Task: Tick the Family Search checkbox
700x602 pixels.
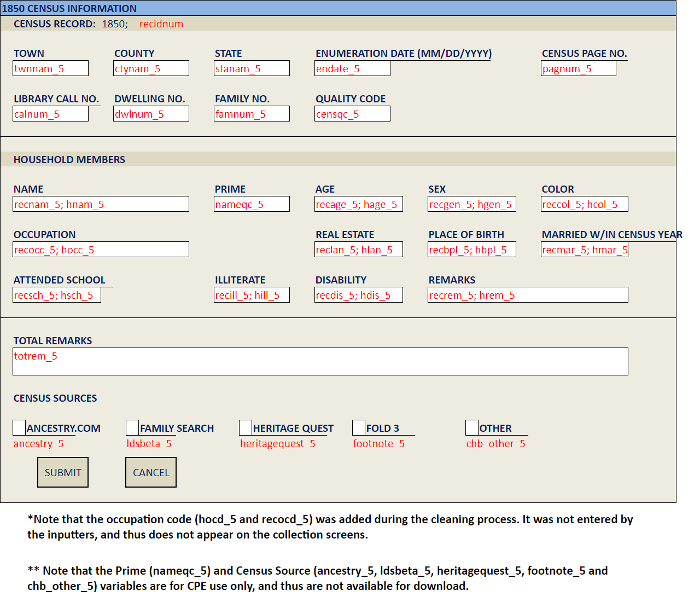Action: pyautogui.click(x=132, y=427)
